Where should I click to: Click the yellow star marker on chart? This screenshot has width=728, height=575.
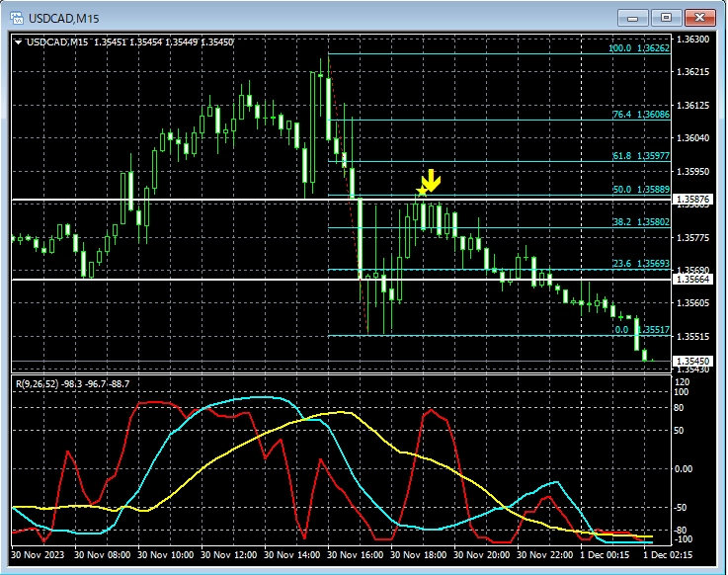click(422, 192)
